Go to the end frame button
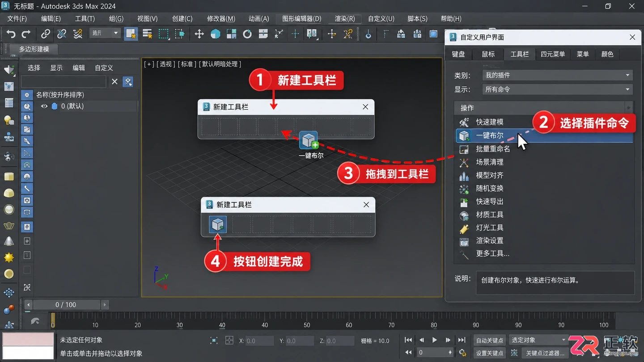Image resolution: width=644 pixels, height=362 pixels. 462,341
